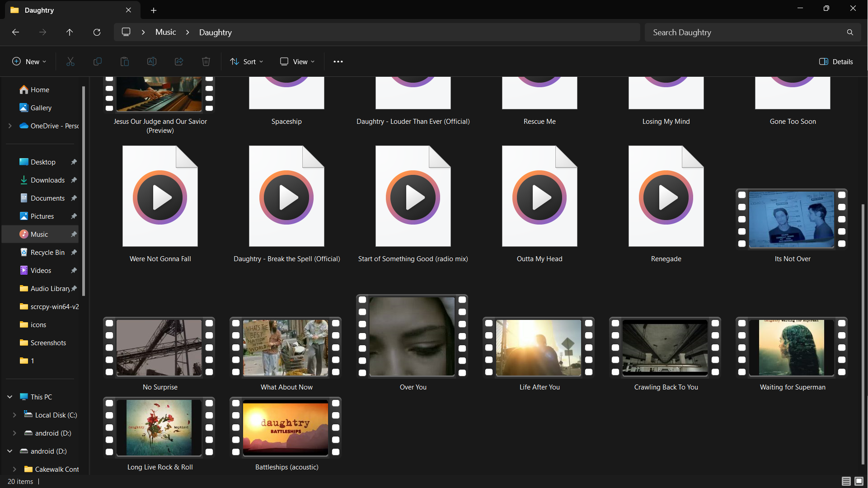Select Crawling Back To You video
The height and width of the screenshot is (488, 868).
[x=665, y=347]
